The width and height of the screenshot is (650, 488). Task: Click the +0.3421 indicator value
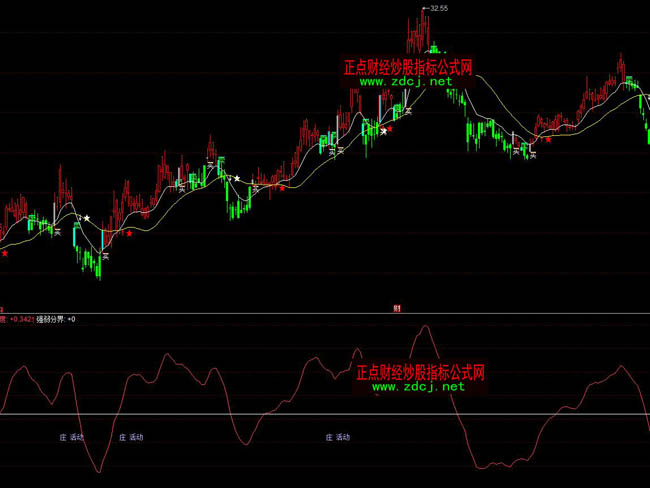coord(20,319)
